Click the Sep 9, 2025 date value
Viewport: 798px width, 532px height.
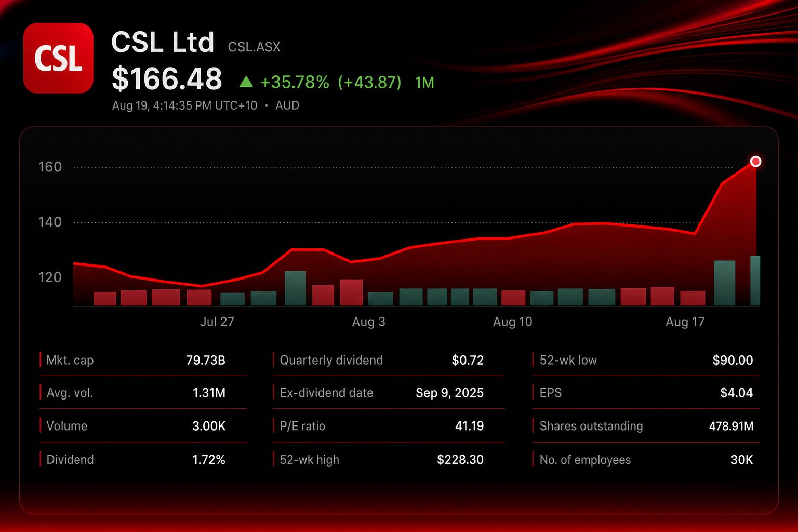(450, 393)
